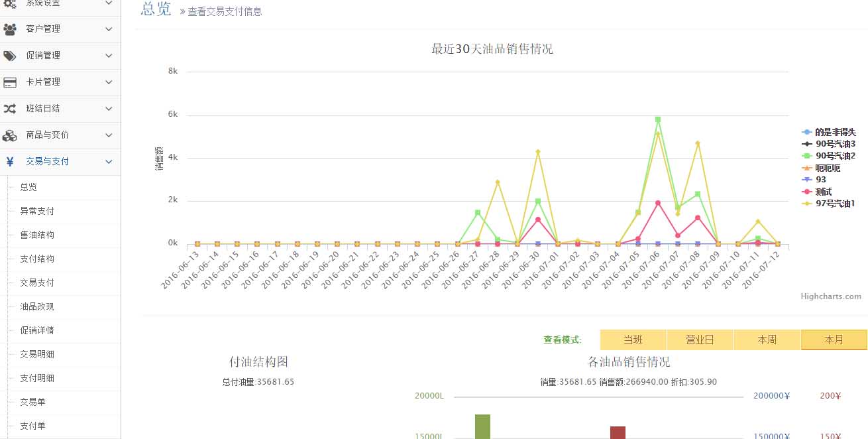Screen dimensions: 868x439
Task: Click the yellow 97号汽油1 peak point on 2016-06-30
Action: [x=538, y=152]
